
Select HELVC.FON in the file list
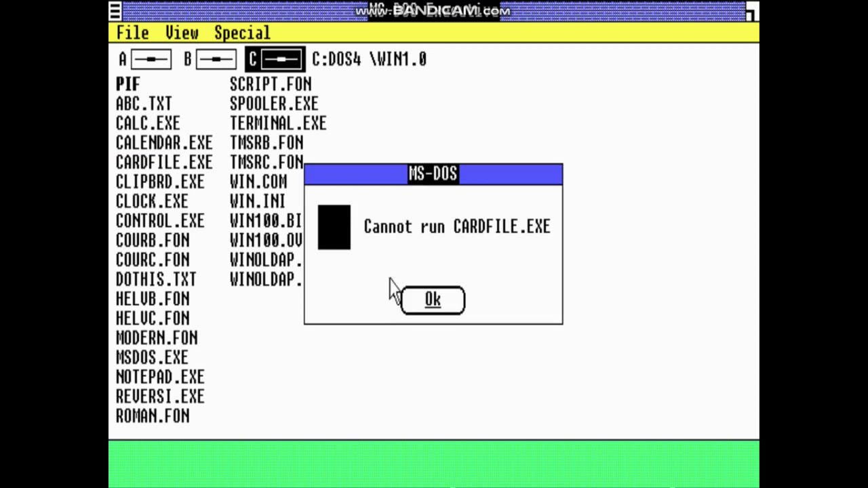pyautogui.click(x=153, y=319)
